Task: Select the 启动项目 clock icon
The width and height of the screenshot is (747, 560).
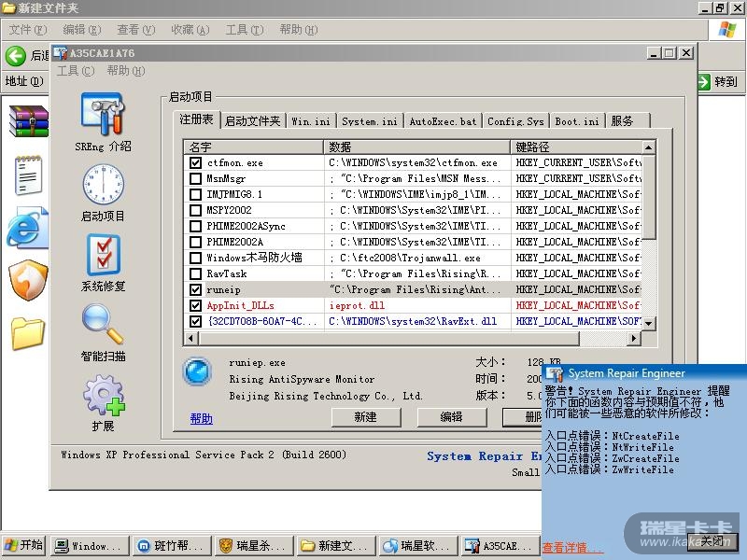Action: click(103, 185)
